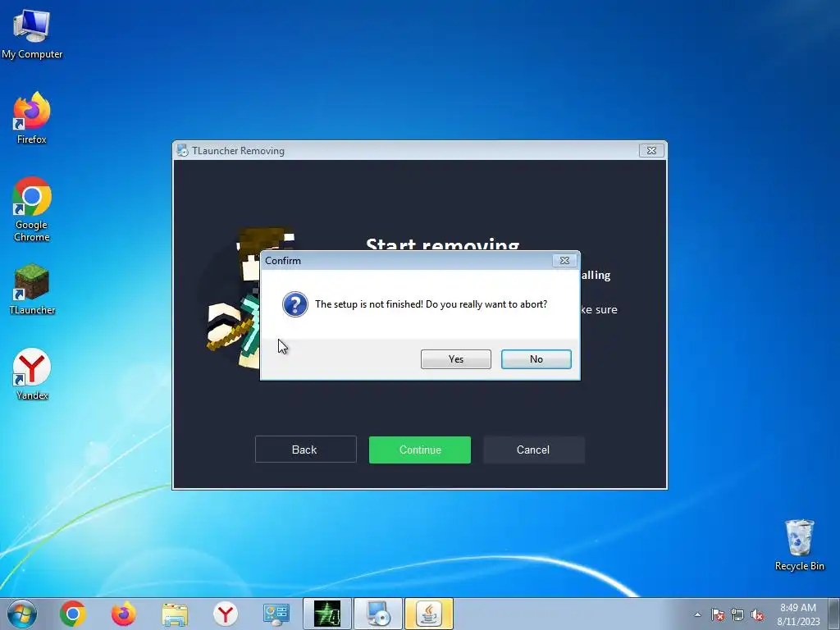Confirm abort by clicking Yes
Screen dimensions: 840x630
click(455, 359)
